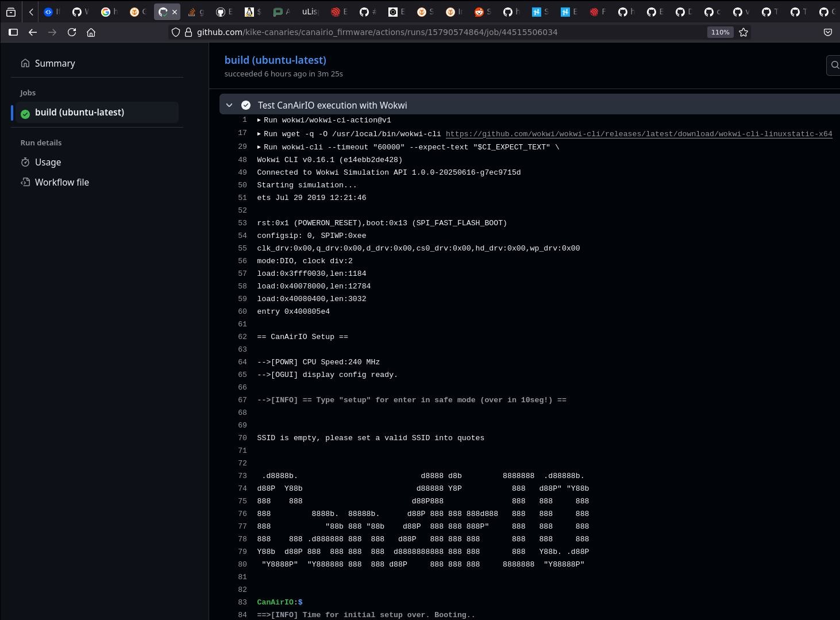Go to Firefox home page

(x=91, y=32)
